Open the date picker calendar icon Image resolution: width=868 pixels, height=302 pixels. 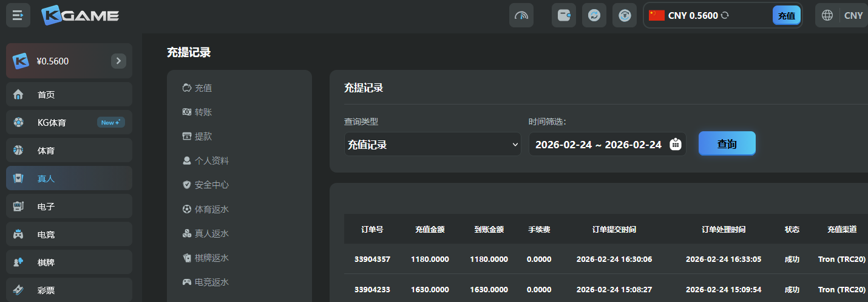coord(676,145)
